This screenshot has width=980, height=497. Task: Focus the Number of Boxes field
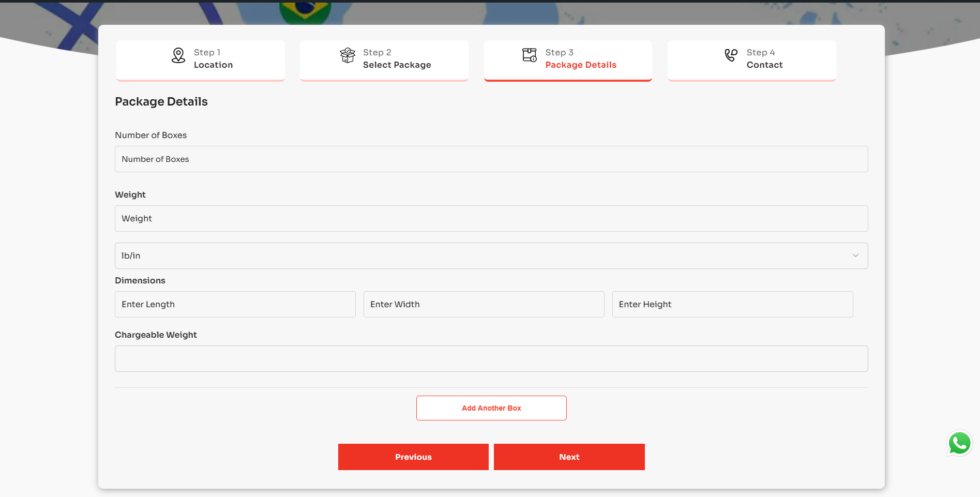click(x=491, y=159)
